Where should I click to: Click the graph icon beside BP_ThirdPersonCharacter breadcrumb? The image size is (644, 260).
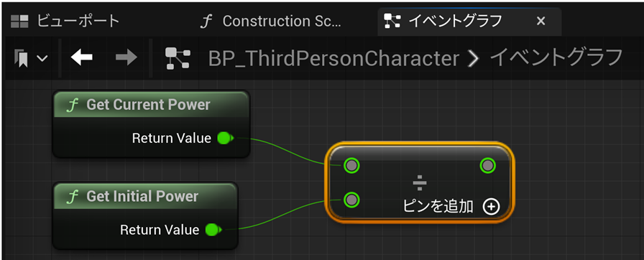point(178,58)
